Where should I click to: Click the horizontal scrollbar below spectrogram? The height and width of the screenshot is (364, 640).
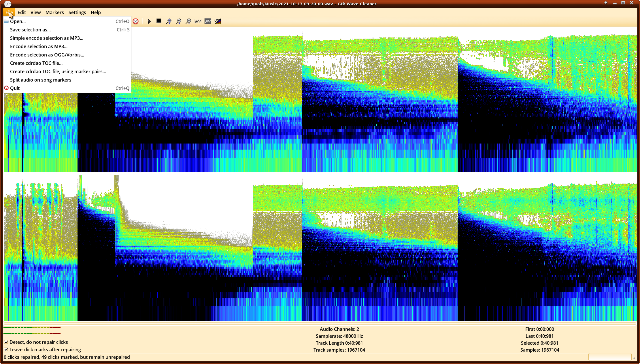click(320, 324)
